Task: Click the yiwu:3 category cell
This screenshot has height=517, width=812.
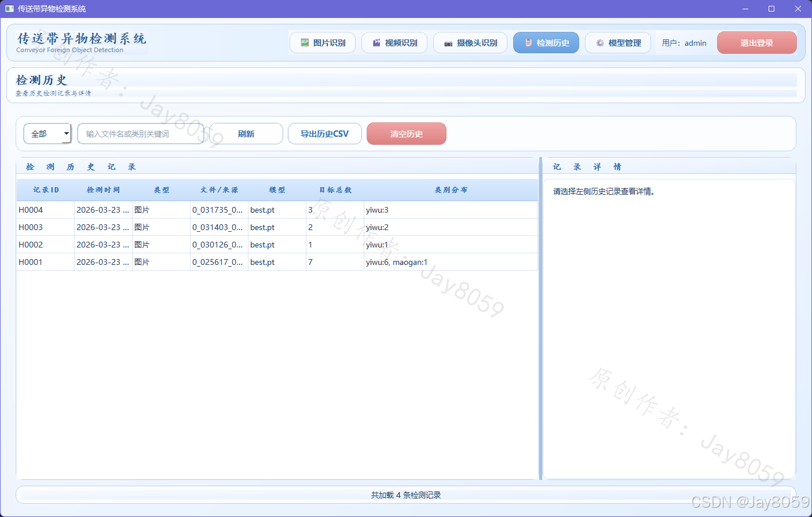Action: coord(451,210)
